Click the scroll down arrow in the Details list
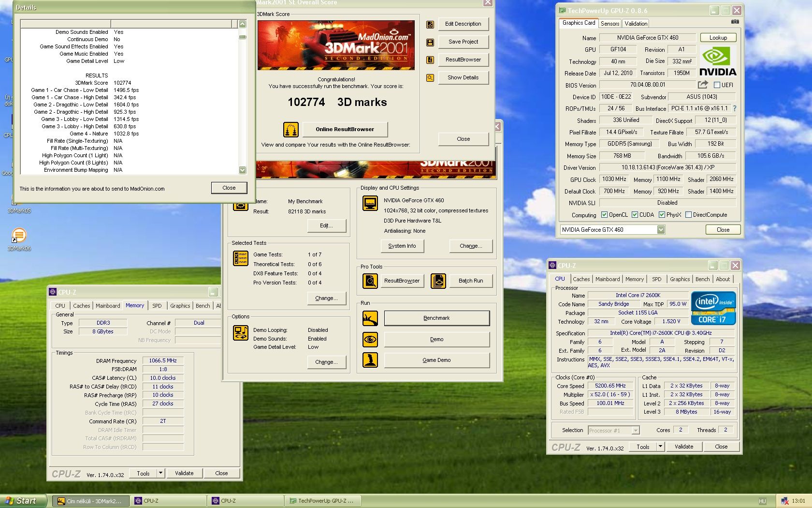812x508 pixels. coord(243,170)
